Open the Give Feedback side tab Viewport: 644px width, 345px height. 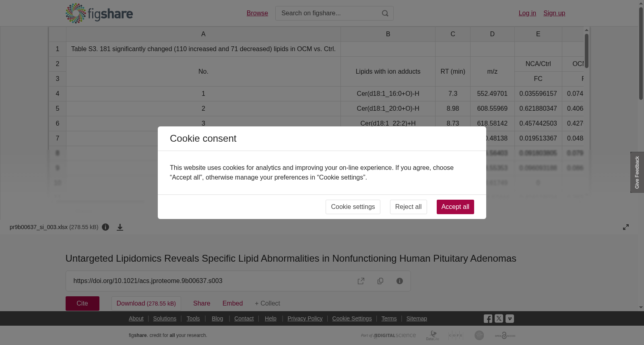(637, 172)
